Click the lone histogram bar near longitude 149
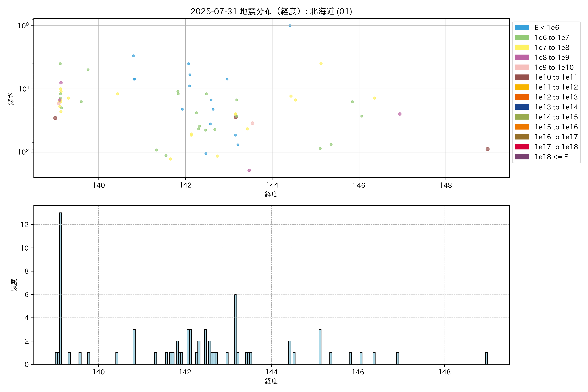 tap(486, 358)
